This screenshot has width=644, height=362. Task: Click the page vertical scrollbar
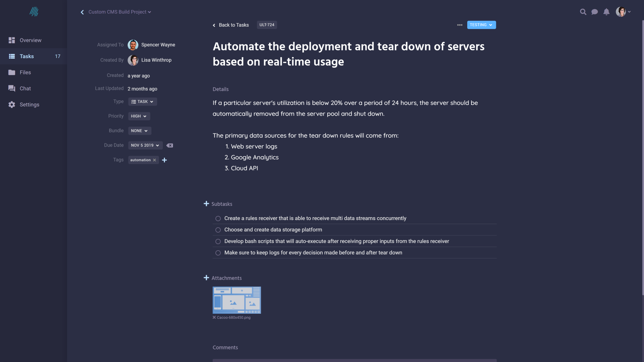point(643,158)
